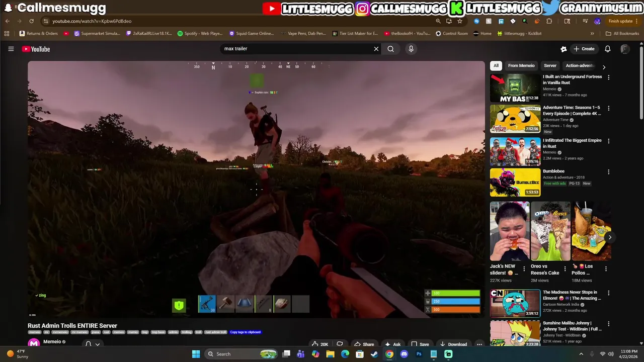This screenshot has height=362, width=644.
Task: Click the install/cast screen icon in address bar
Action: point(449,21)
